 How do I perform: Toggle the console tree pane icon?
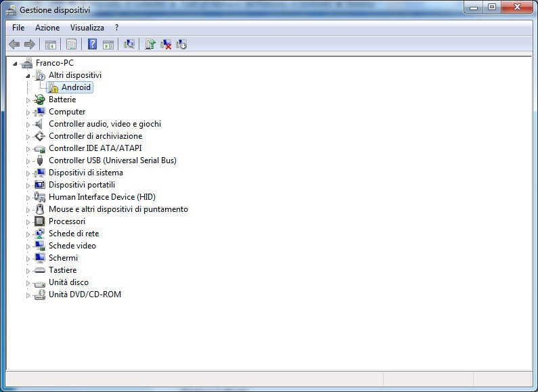51,44
